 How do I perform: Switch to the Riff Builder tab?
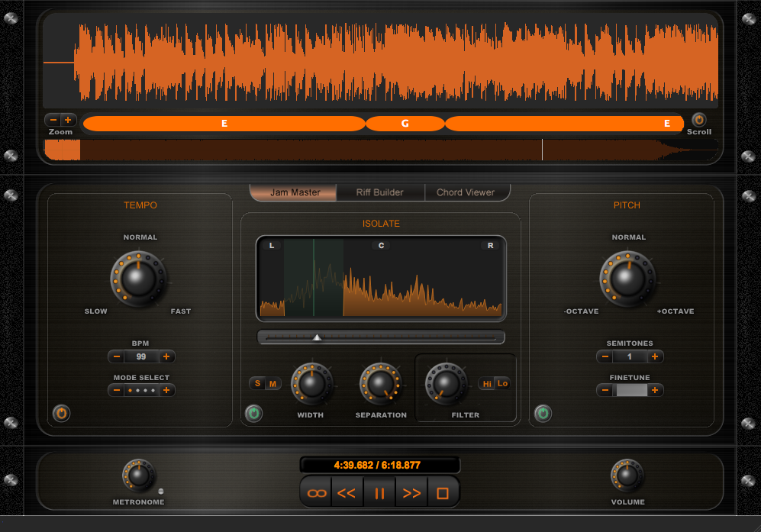click(379, 192)
